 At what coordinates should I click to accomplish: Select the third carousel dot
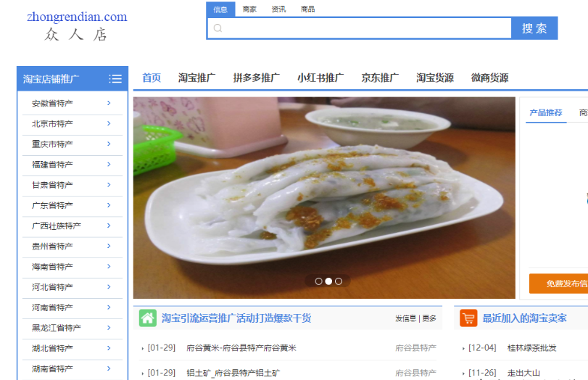coord(339,281)
